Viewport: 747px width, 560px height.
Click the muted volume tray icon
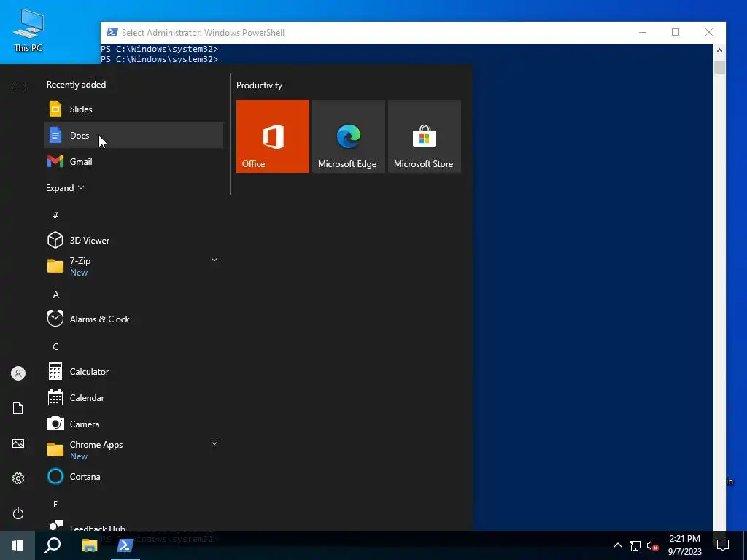[x=653, y=545]
